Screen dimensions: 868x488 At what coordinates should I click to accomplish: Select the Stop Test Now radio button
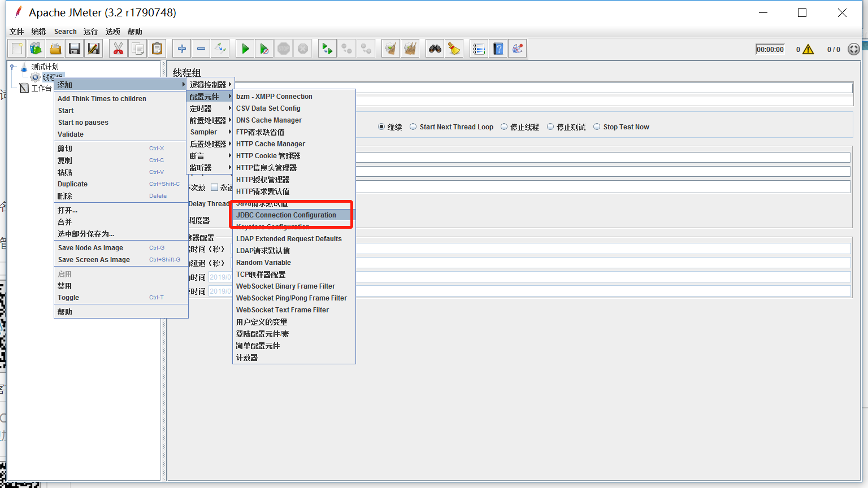(597, 127)
